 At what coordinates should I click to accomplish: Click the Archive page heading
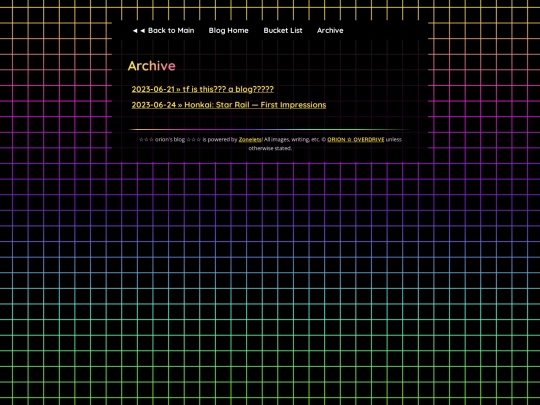[x=152, y=65]
